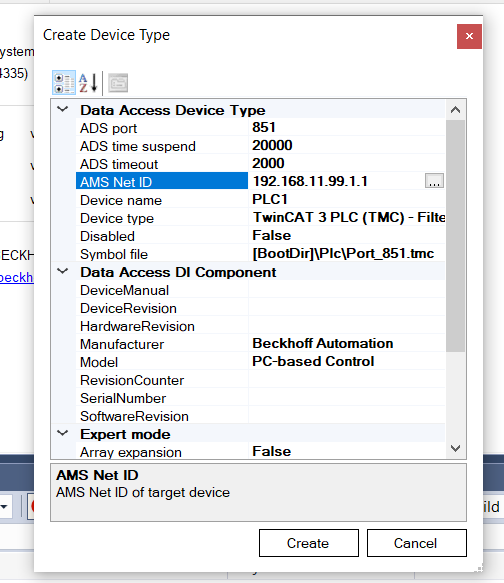
Task: Collapse the Data Access DI Component category
Action: 62,271
